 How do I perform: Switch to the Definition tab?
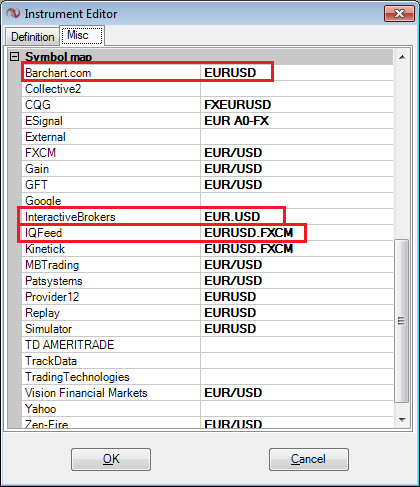pos(32,37)
